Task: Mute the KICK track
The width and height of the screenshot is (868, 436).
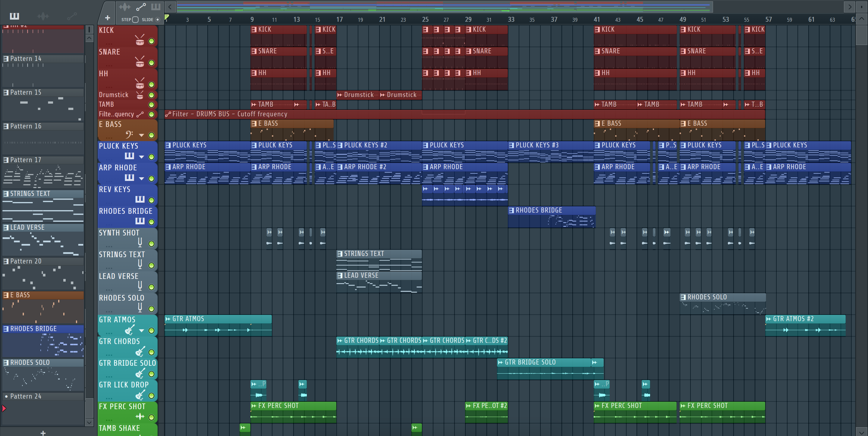Action: [152, 41]
